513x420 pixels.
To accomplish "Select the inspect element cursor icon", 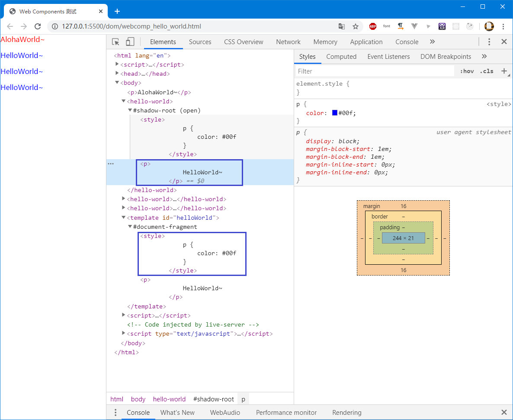I will [x=115, y=41].
